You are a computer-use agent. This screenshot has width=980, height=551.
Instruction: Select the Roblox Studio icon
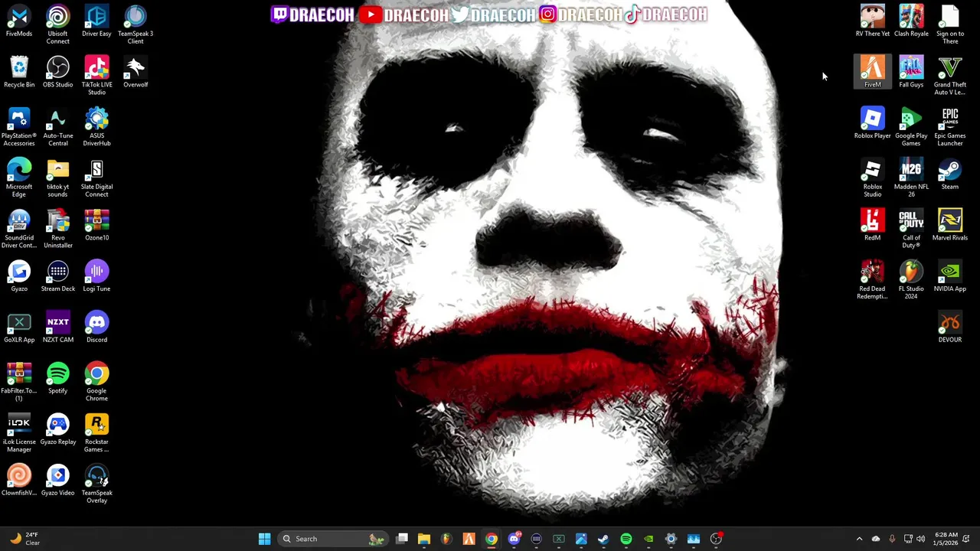click(x=873, y=178)
